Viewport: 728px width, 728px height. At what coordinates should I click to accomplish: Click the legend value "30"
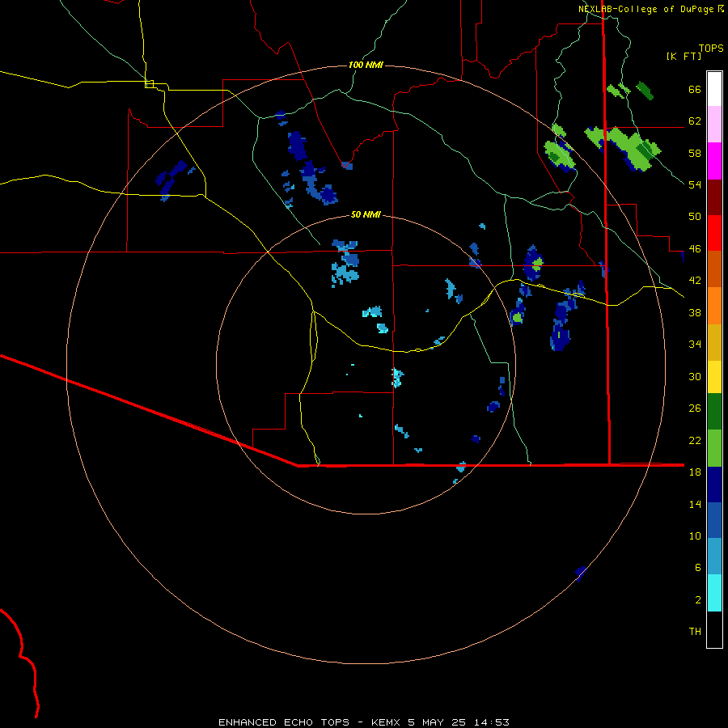pyautogui.click(x=695, y=376)
